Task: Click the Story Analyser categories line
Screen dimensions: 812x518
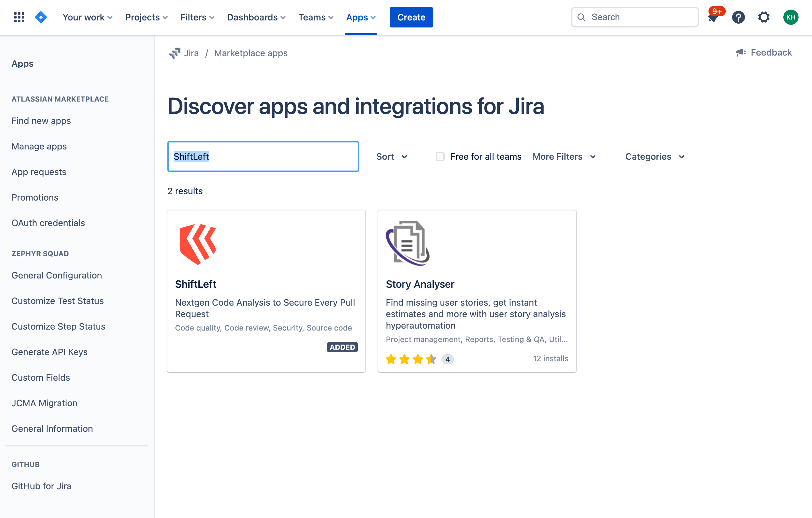Action: point(477,339)
